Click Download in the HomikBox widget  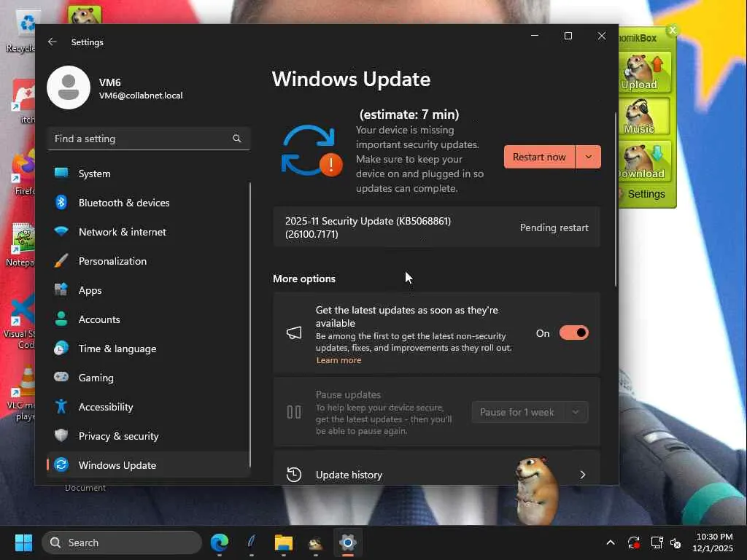644,162
